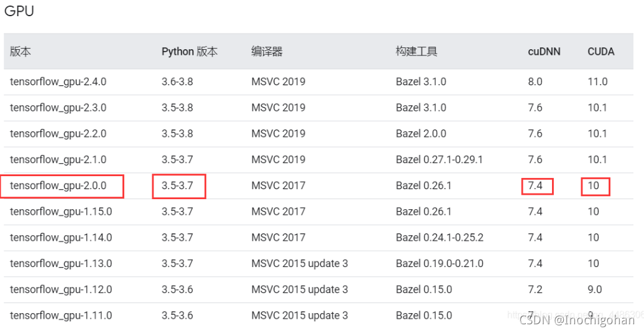
Task: Click Python 3.5-3.7 in the tensorflow_gpu-1.14.0 row
Action: 177,237
